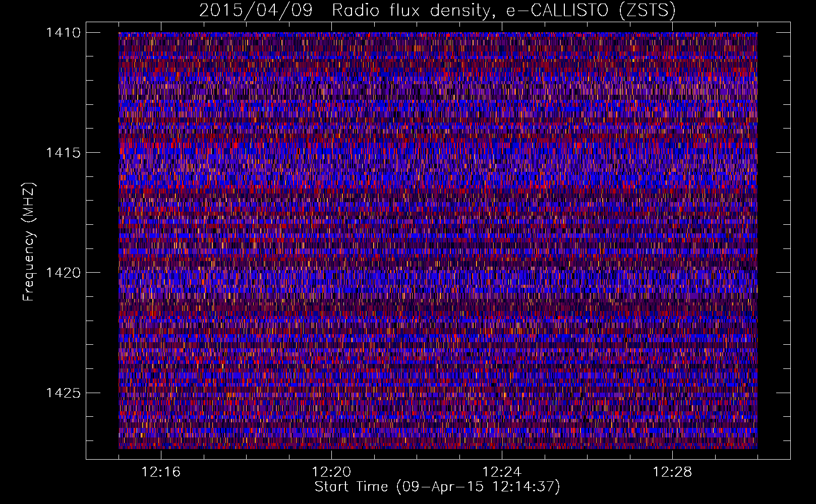The image size is (816, 504).
Task: Click the 12:24 time tick label
Action: point(502,472)
